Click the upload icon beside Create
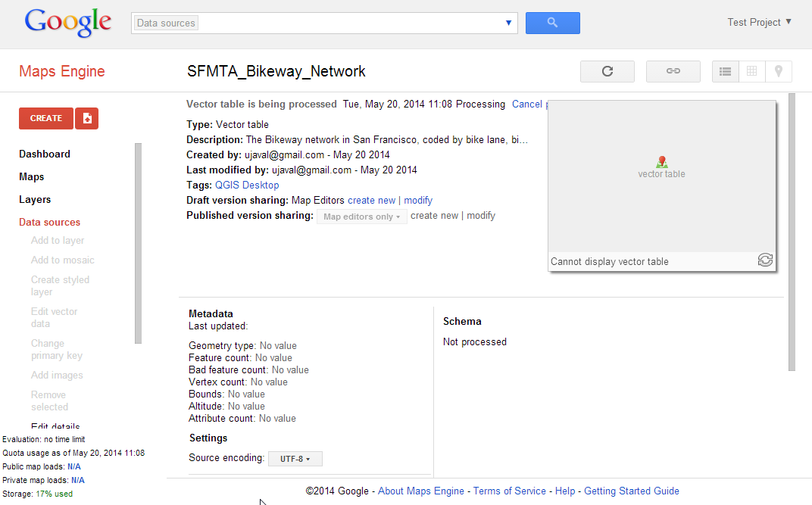 pos(87,118)
